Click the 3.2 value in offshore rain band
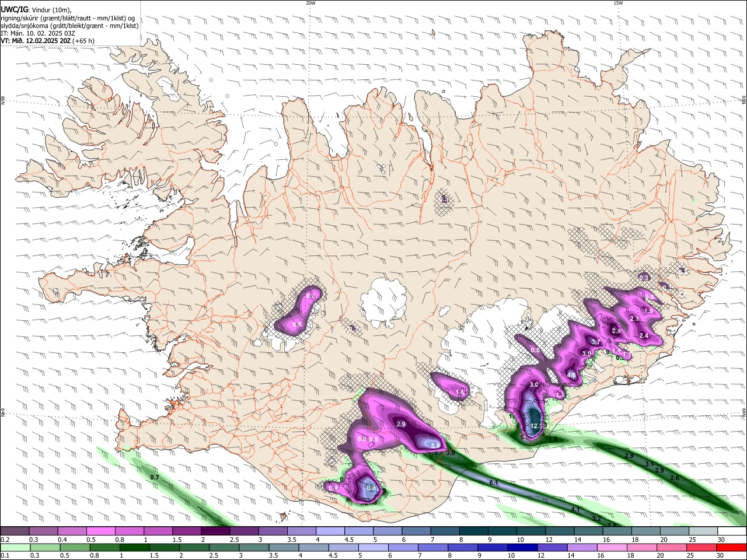Viewport: 747px width, 560px height. click(x=596, y=518)
